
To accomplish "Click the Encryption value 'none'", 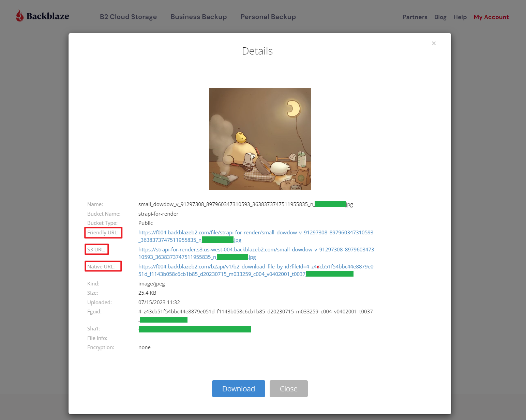I will [x=145, y=347].
